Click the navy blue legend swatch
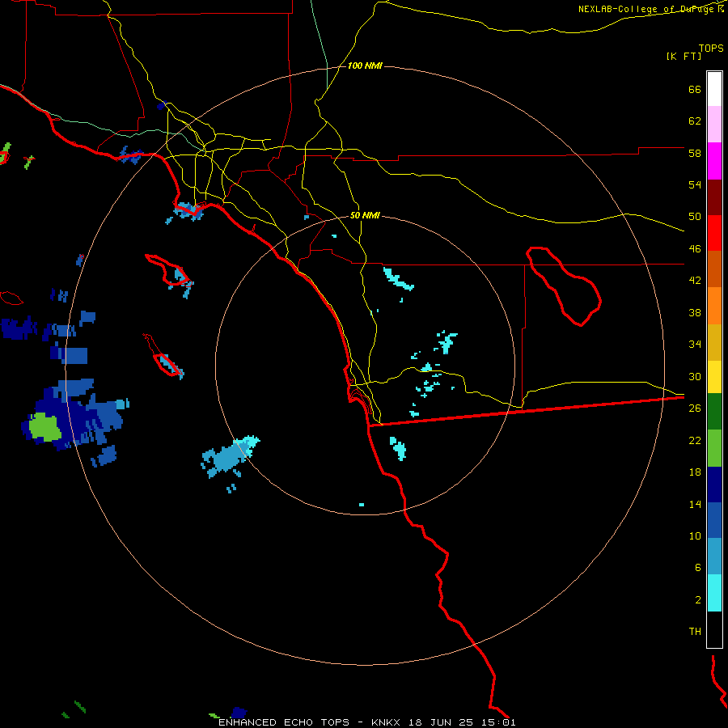Viewport: 728px width, 728px height. pyautogui.click(x=714, y=485)
